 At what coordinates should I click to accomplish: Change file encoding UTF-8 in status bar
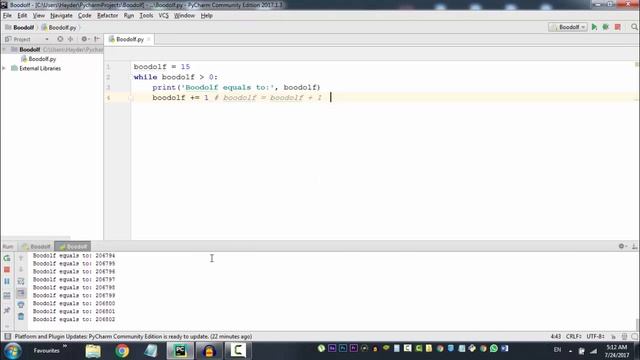click(x=596, y=337)
